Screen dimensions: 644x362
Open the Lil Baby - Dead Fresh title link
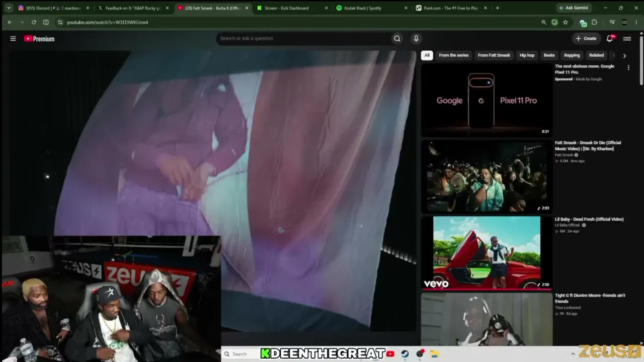pyautogui.click(x=589, y=219)
